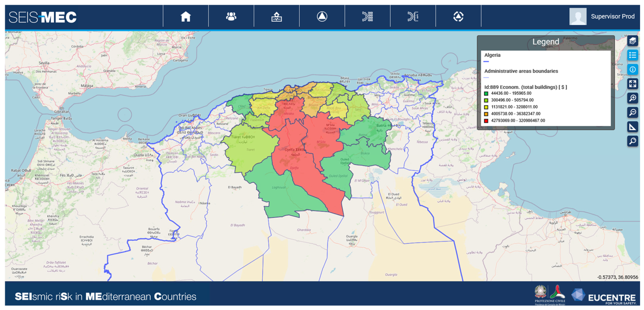The height and width of the screenshot is (310, 644).
Task: Toggle the info identify tool
Action: coord(632,69)
